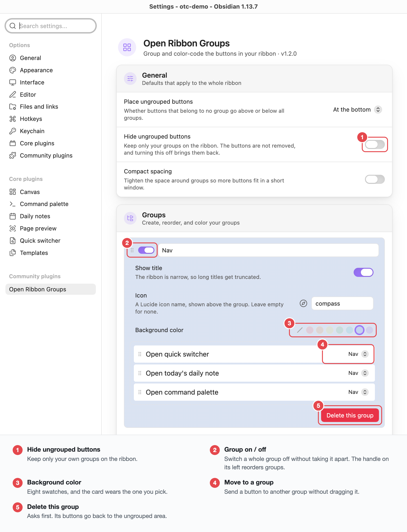
Task: Click the compass icon name field
Action: pyautogui.click(x=342, y=304)
